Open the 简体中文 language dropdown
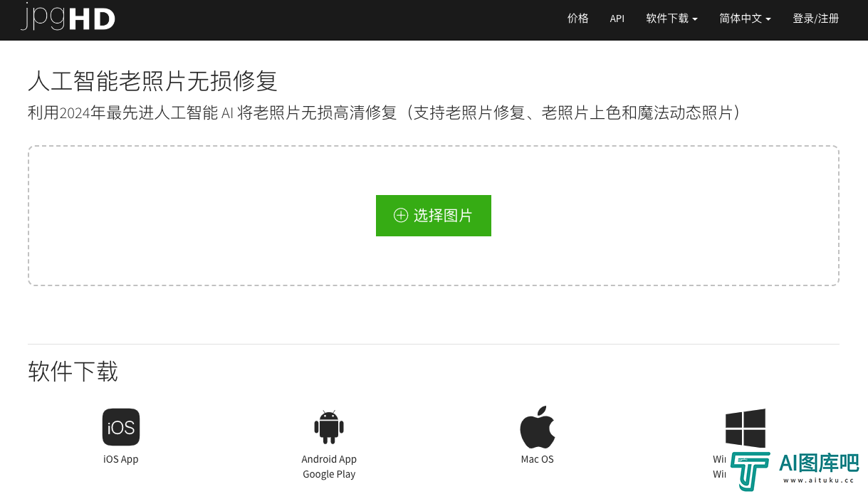868x494 pixels. (745, 19)
